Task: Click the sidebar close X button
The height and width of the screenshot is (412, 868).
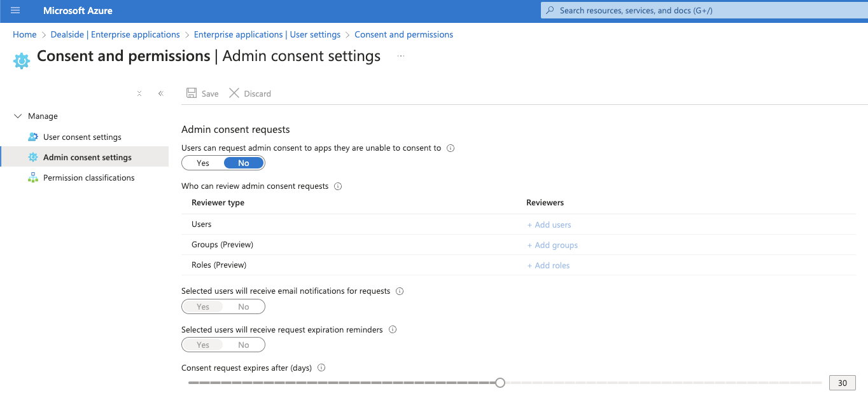Action: (139, 93)
